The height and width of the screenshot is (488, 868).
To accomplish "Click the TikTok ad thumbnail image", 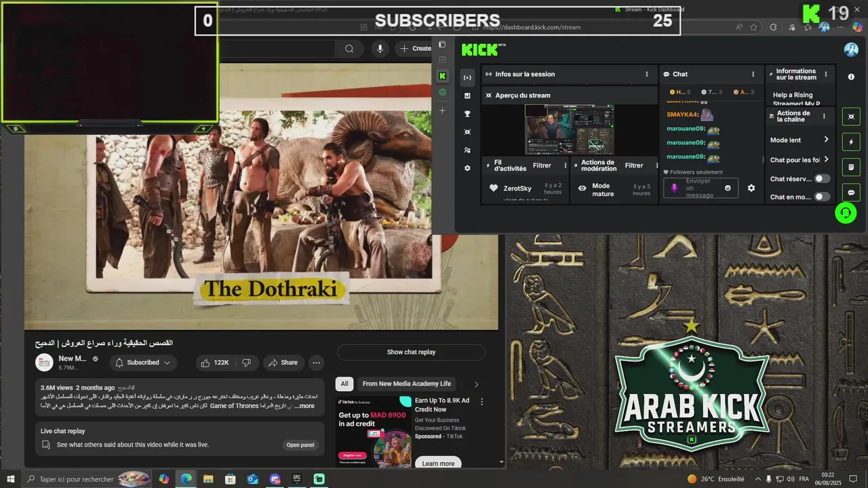I will [373, 432].
